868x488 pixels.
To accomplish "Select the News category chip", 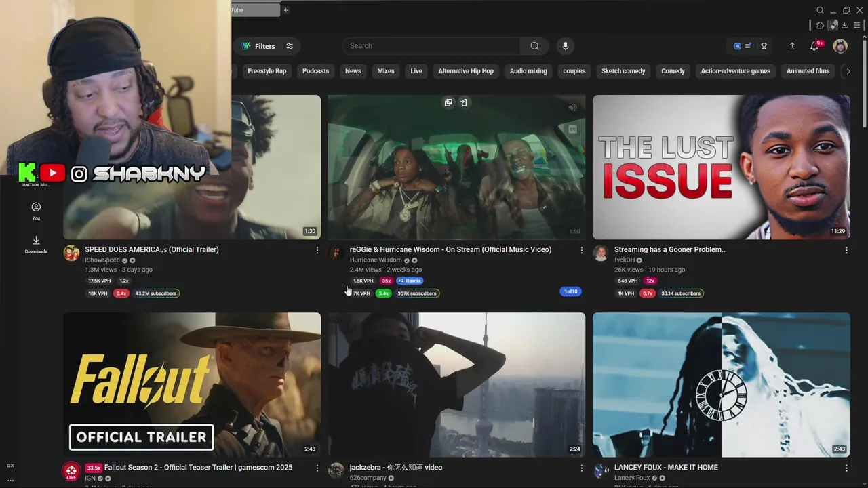I will pos(353,71).
